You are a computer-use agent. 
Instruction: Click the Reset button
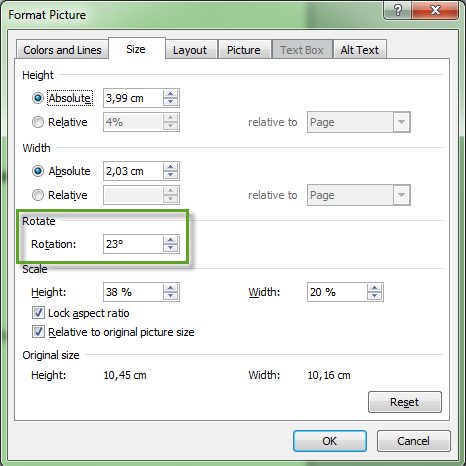[405, 402]
